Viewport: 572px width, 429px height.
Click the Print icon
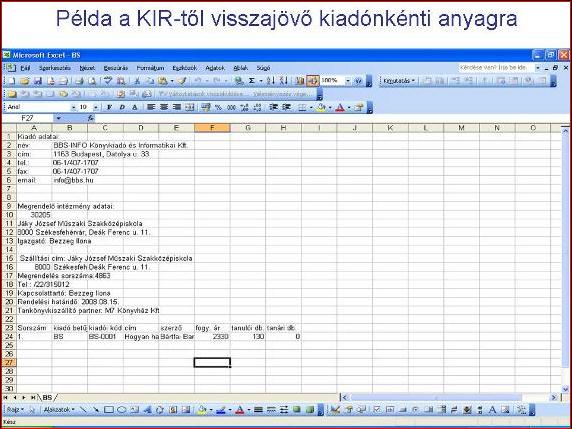(79, 81)
